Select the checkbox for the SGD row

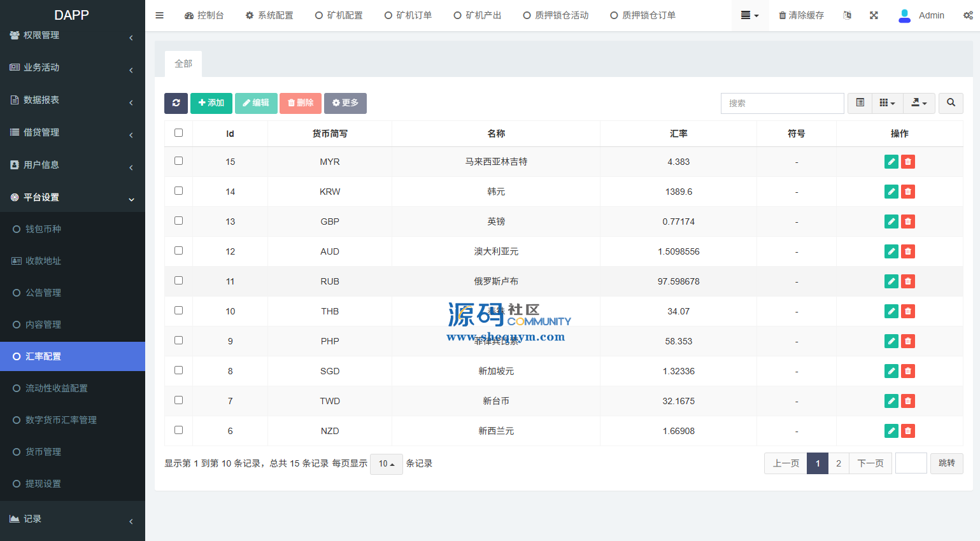tap(178, 370)
